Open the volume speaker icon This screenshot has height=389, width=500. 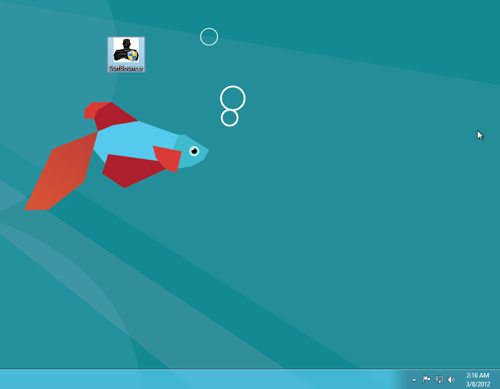coord(451,379)
